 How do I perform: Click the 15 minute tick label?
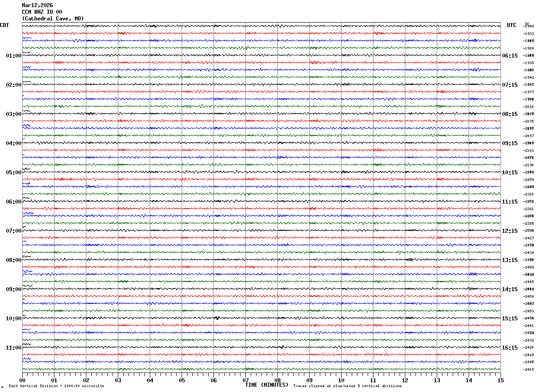click(501, 380)
